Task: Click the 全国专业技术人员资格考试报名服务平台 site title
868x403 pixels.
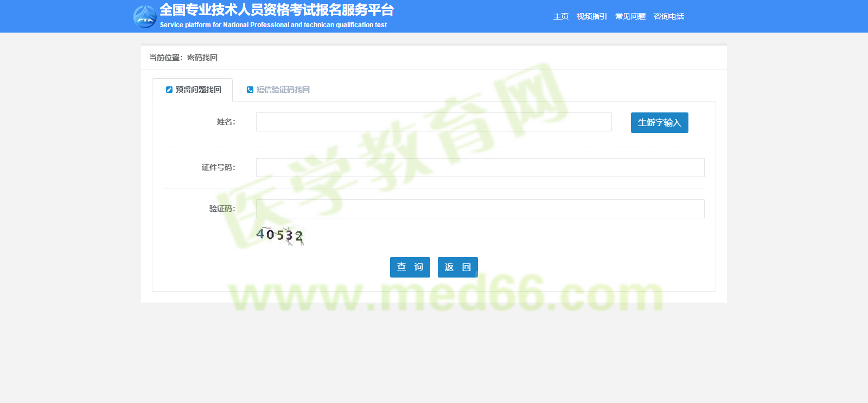Action: click(276, 10)
